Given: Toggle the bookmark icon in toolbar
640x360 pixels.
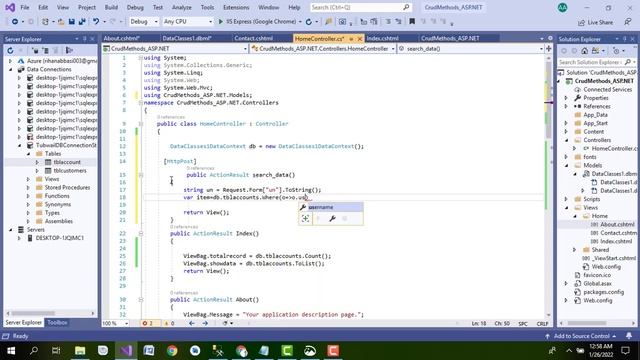Looking at the screenshot, I should pos(412,22).
